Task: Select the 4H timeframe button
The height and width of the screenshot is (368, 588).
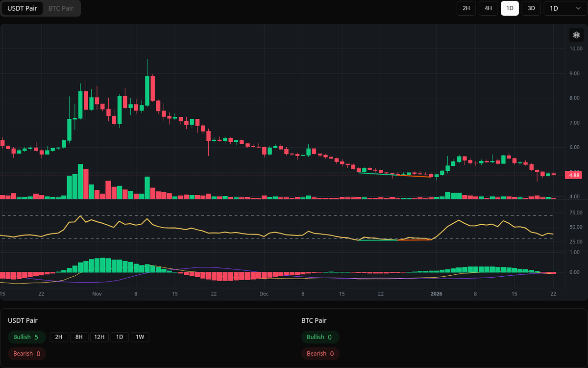Action: (488, 8)
